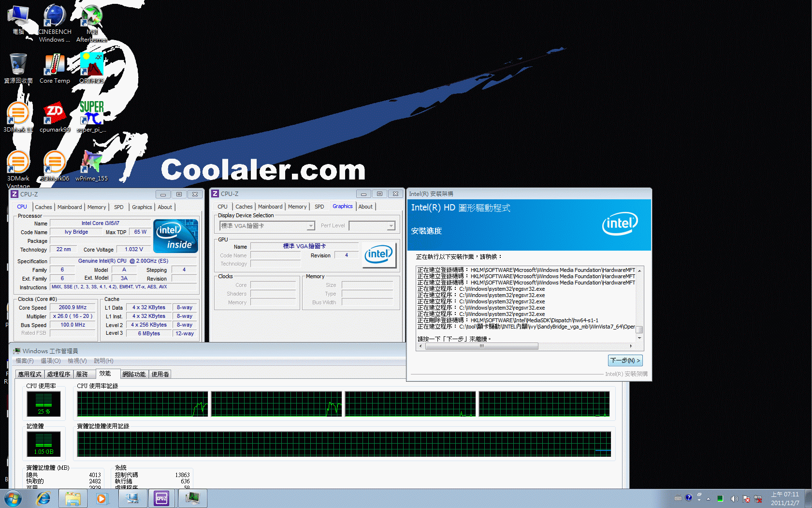812x508 pixels.
Task: Switch to Mainboard tab in left CPU-Z
Action: (70, 207)
